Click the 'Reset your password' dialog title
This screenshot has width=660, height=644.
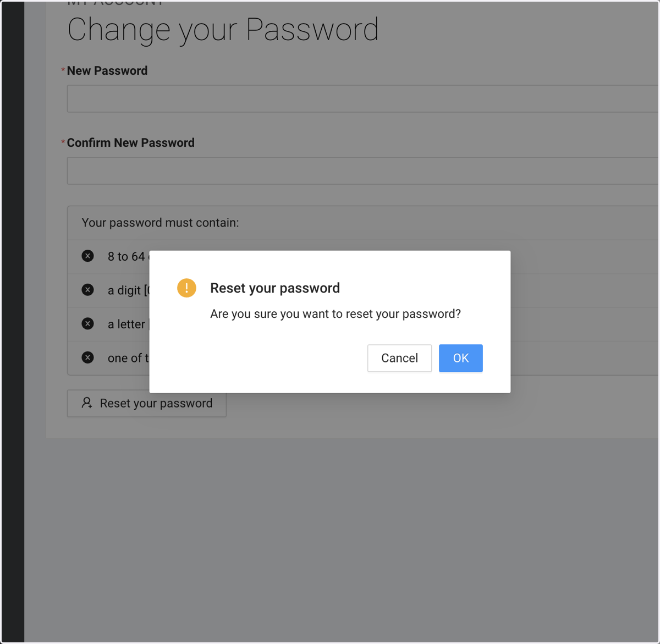275,288
